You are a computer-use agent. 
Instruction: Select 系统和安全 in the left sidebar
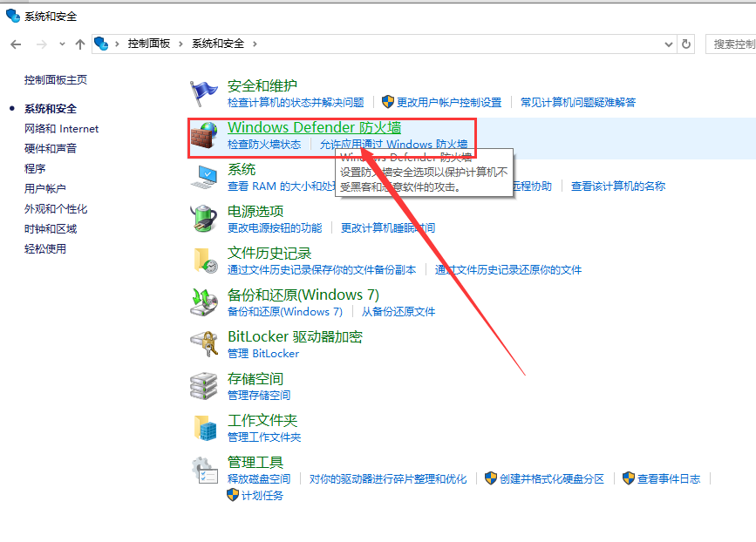(51, 109)
